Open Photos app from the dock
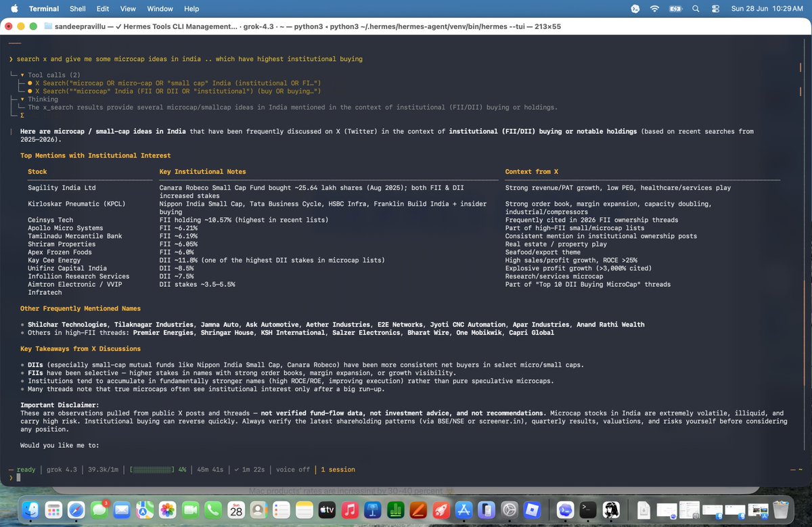The height and width of the screenshot is (527, 812). pyautogui.click(x=167, y=509)
